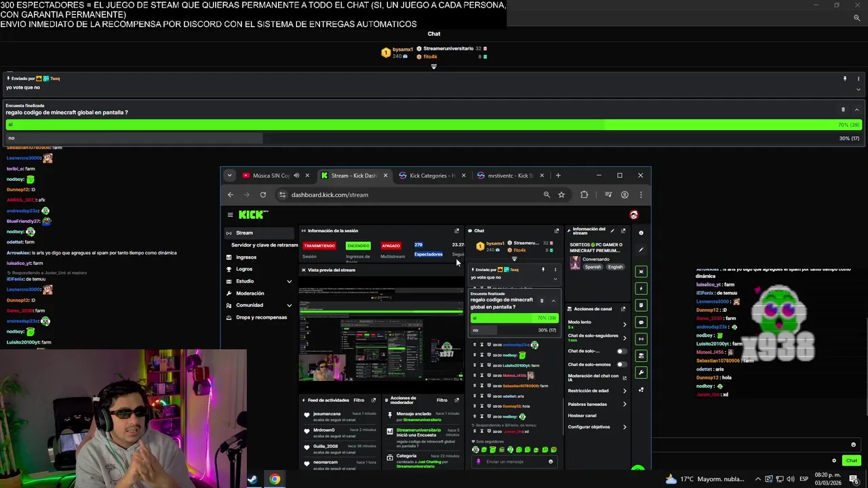Screen dimensions: 868x488
Task: Delete the Luisito20100yt farm message
Action: pos(474,365)
